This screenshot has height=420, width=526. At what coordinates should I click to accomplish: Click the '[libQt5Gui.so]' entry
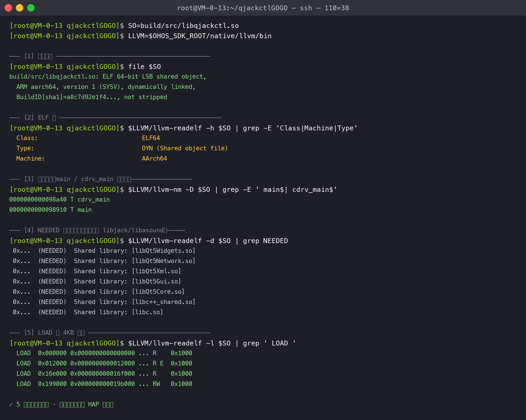click(x=156, y=281)
